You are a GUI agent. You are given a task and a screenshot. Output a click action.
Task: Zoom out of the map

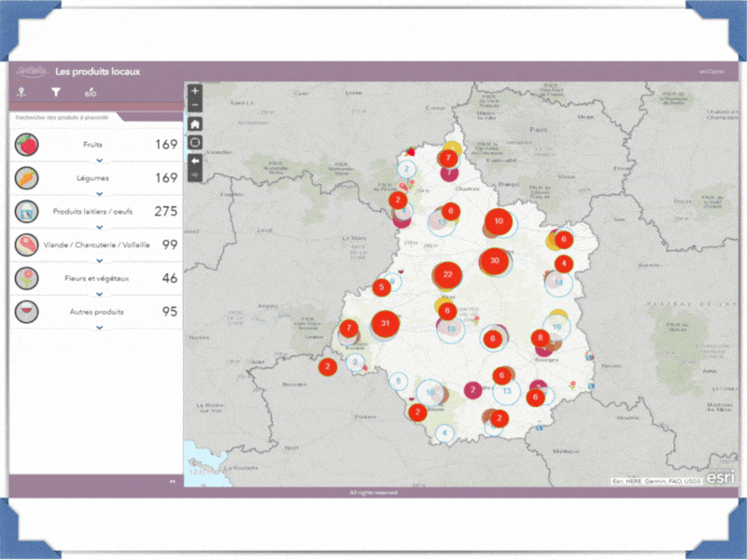point(195,105)
